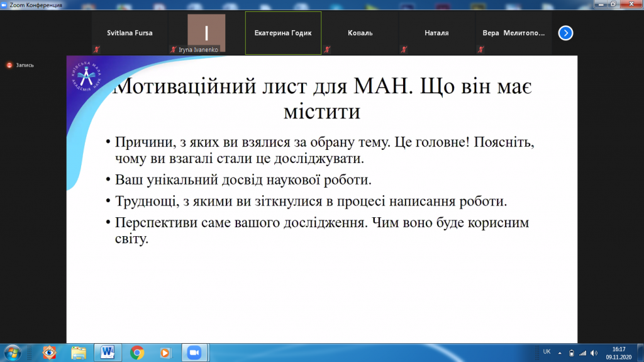Click bullet text starting with Труднощі, з якими
Screen dimensions: 644x362
point(311,201)
